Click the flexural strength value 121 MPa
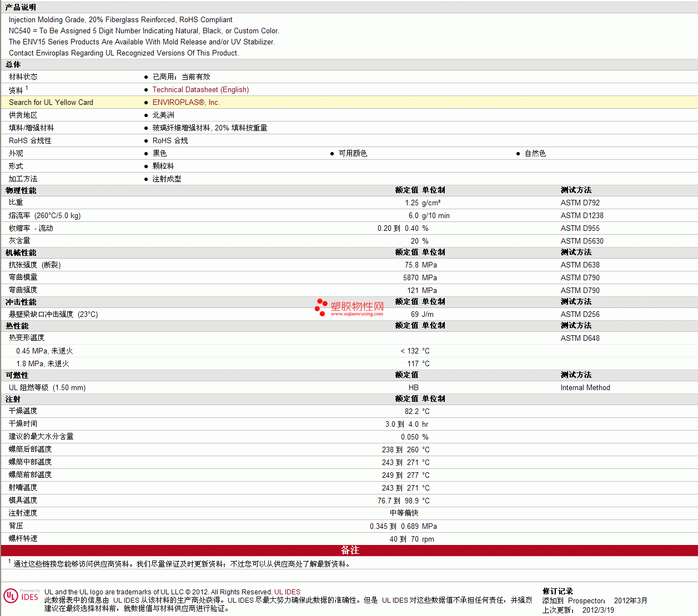This screenshot has width=698, height=616. (422, 290)
